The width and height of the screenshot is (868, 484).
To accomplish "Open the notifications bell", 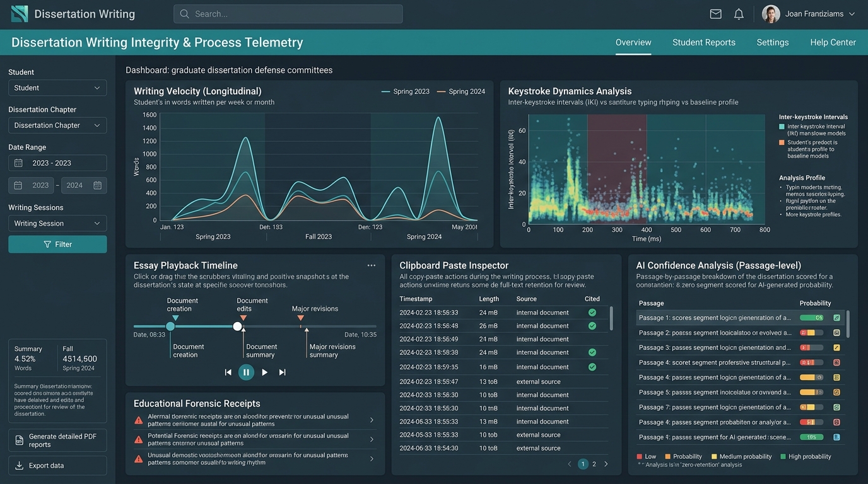I will [x=739, y=14].
